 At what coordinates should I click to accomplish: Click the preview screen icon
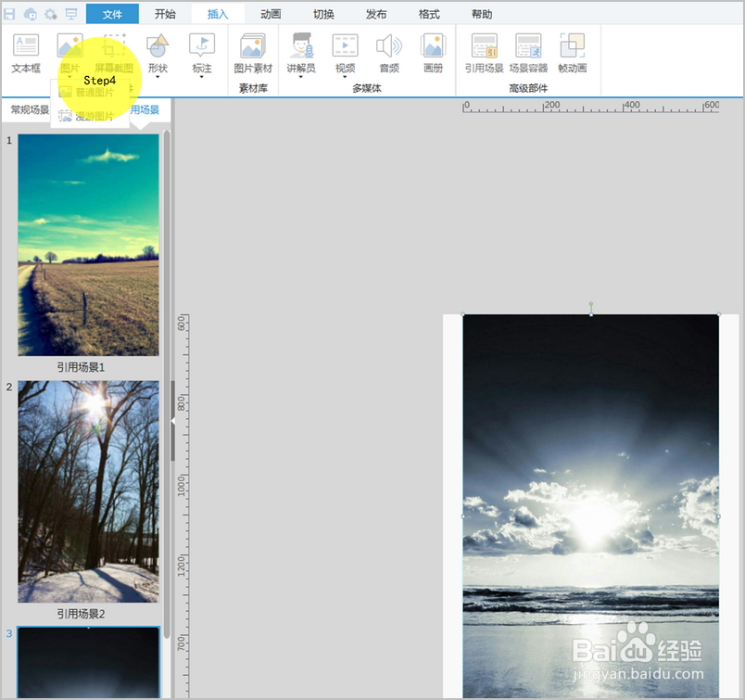70,14
